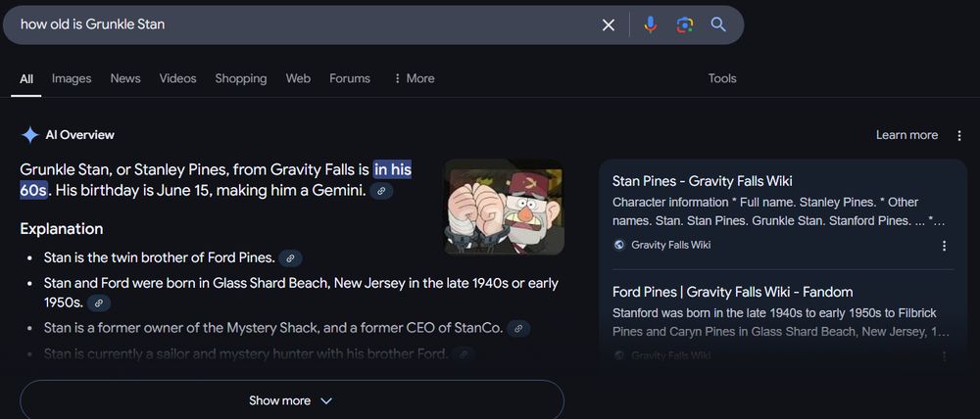Open AI Overview three-dot options menu
The width and height of the screenshot is (980, 419).
[x=959, y=135]
